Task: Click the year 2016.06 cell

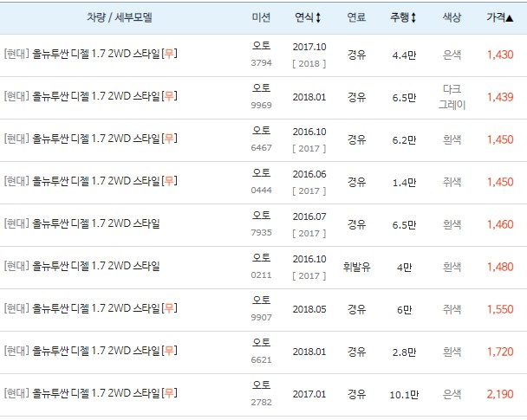Action: point(309,174)
